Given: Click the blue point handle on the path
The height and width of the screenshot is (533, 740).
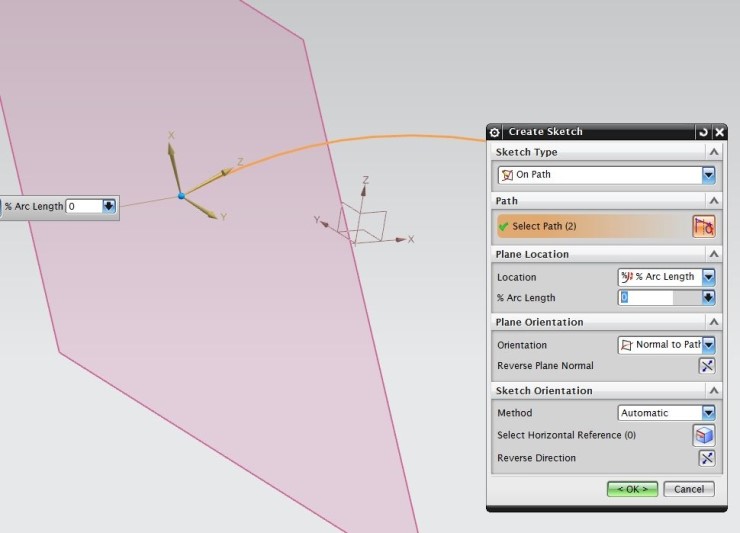Looking at the screenshot, I should (x=181, y=196).
